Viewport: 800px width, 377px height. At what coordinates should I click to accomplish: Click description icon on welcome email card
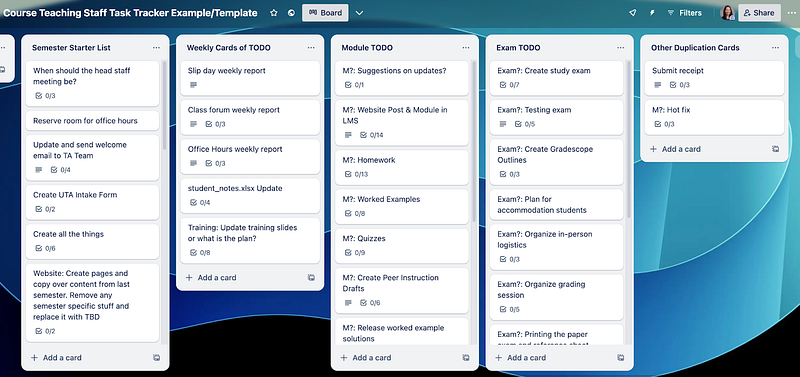(x=39, y=170)
